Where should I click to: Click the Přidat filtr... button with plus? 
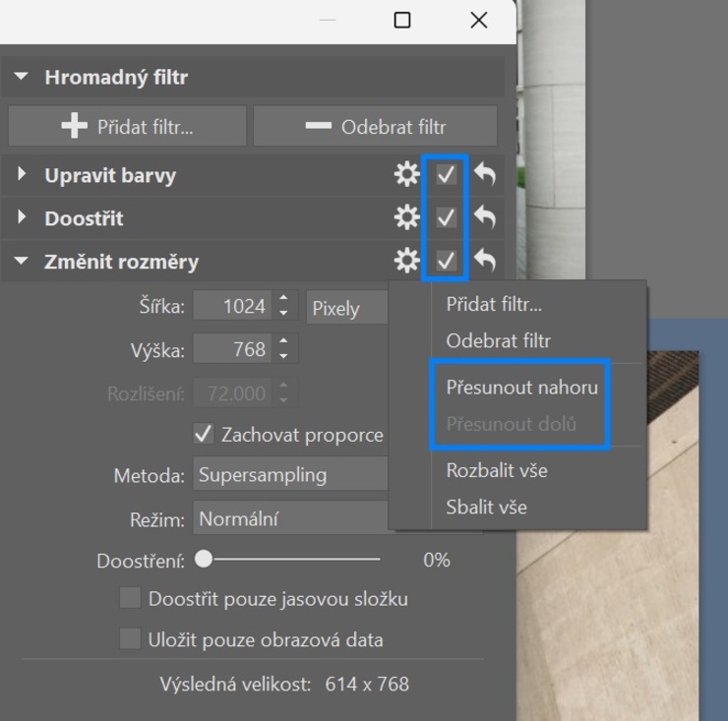click(127, 126)
